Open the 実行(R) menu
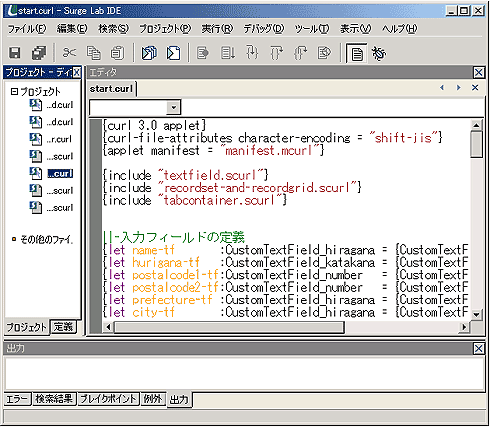This screenshot has width=490, height=427. (x=217, y=29)
